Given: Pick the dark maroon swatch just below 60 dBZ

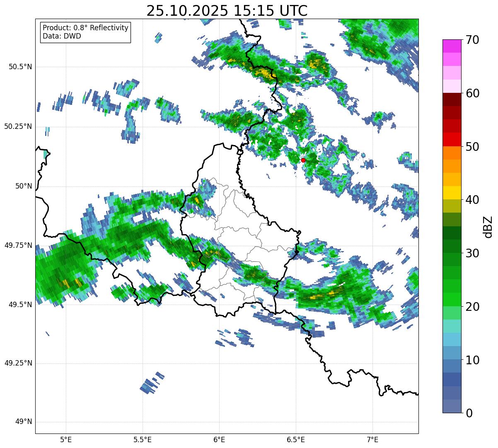Looking at the screenshot, I should pyautogui.click(x=452, y=99).
